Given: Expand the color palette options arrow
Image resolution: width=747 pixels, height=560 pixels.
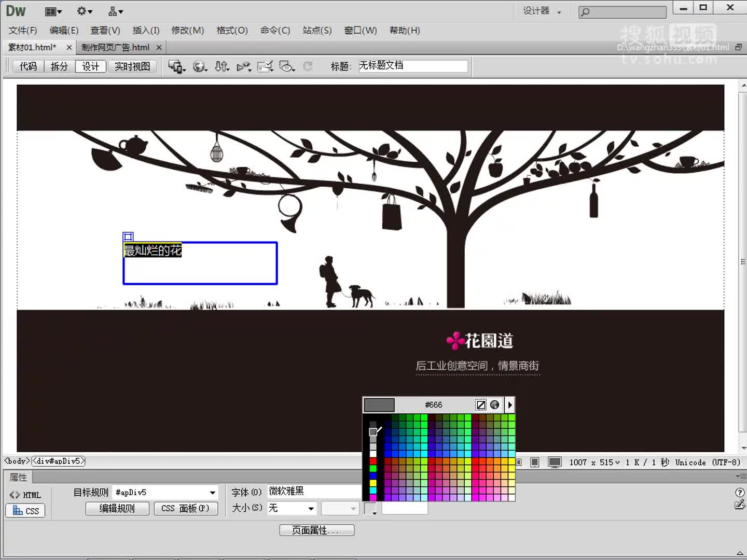Looking at the screenshot, I should click(510, 404).
